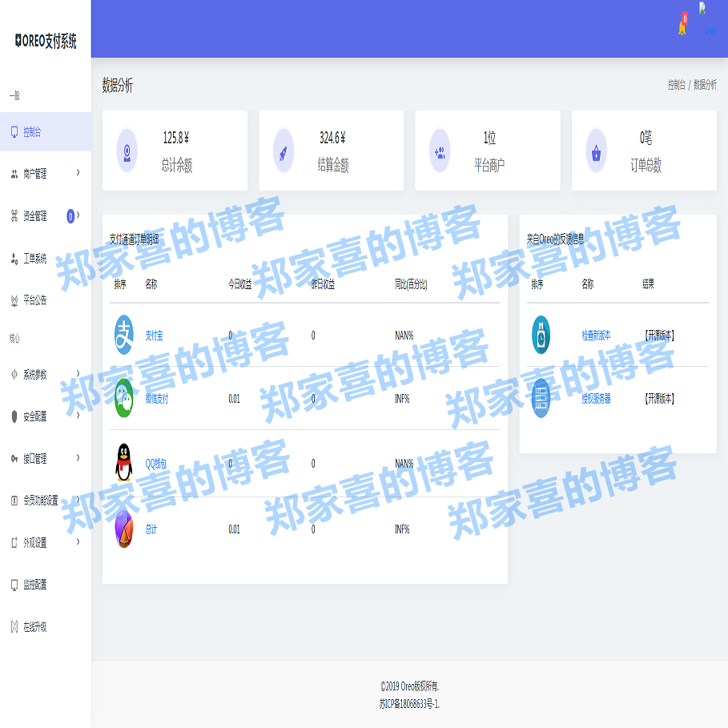Click the 订单总数 bag icon
The height and width of the screenshot is (728, 728).
click(x=595, y=152)
